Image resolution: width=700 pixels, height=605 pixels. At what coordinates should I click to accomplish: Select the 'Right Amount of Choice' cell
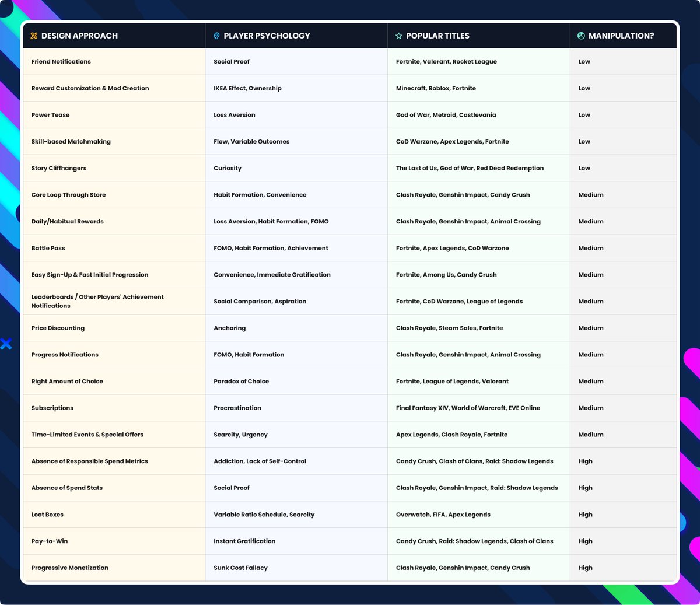click(x=114, y=381)
